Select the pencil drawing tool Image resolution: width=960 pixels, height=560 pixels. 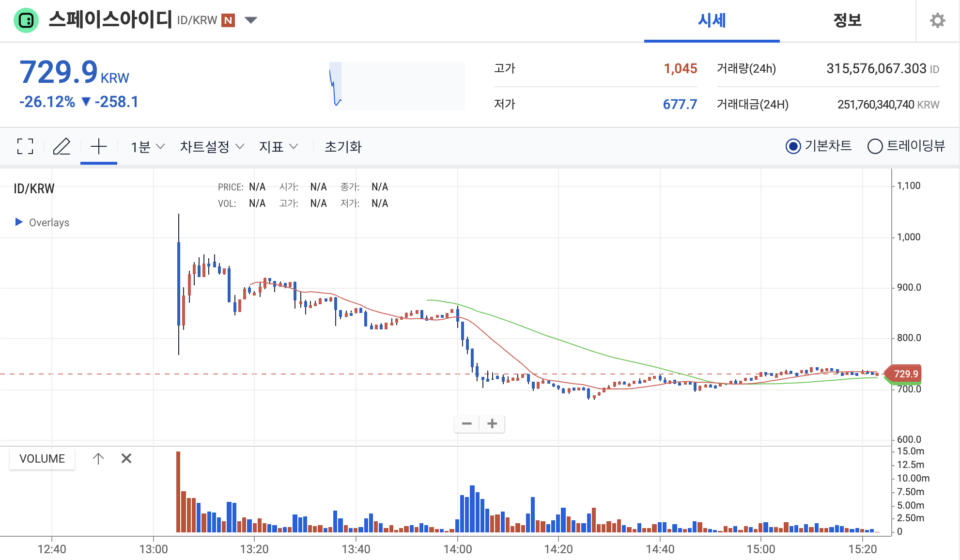[x=62, y=146]
